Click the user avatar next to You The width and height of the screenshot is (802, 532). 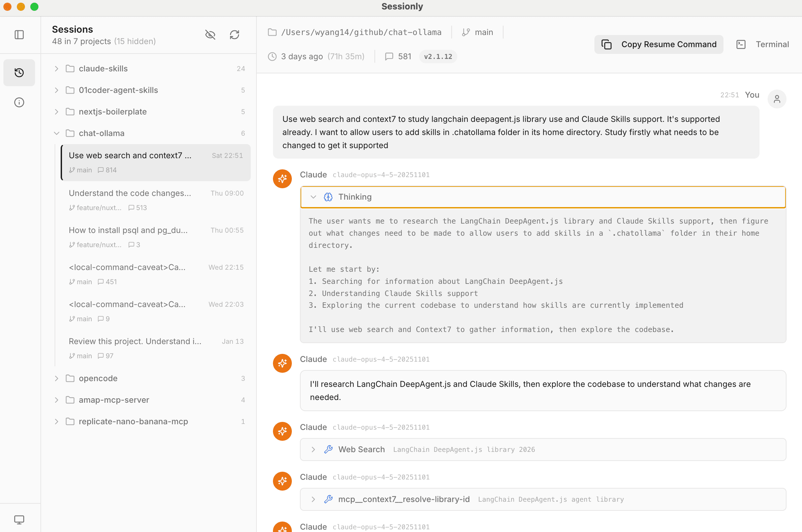(777, 99)
